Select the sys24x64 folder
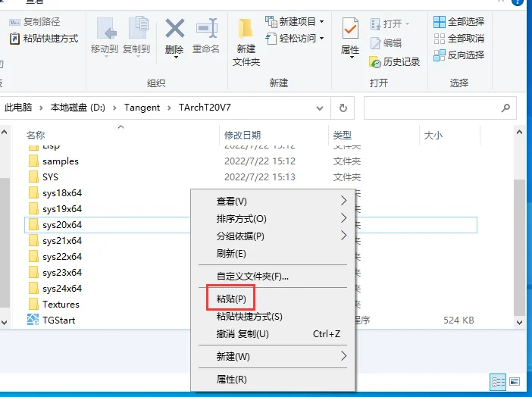 coord(62,289)
